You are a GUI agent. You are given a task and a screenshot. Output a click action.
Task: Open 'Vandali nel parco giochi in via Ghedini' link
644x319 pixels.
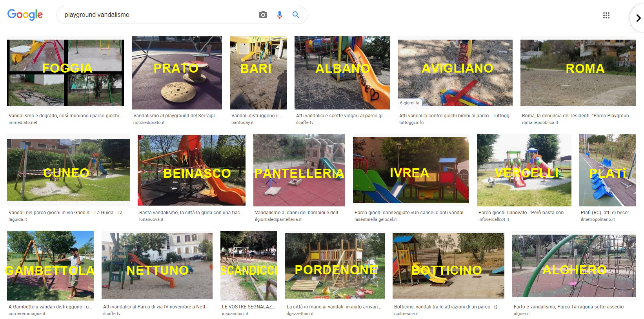tap(67, 213)
